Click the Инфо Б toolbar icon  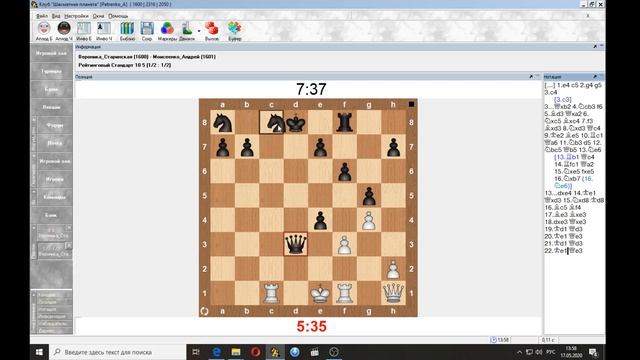(84, 31)
